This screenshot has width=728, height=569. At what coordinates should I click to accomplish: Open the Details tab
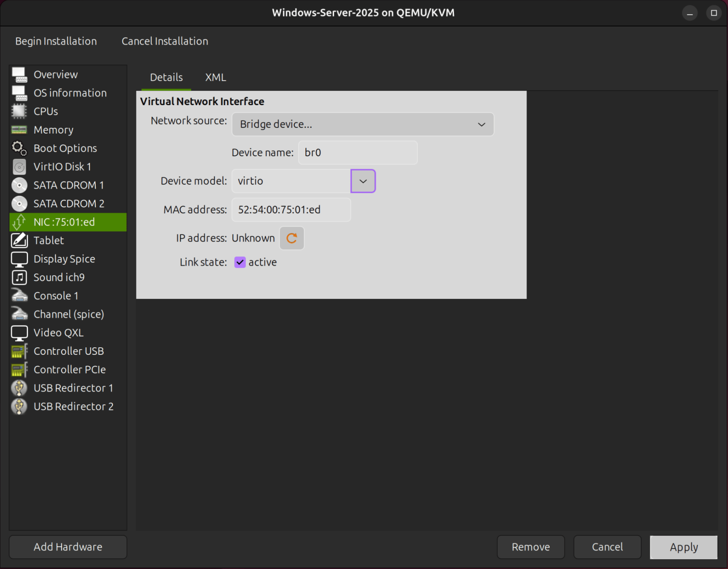click(x=166, y=77)
